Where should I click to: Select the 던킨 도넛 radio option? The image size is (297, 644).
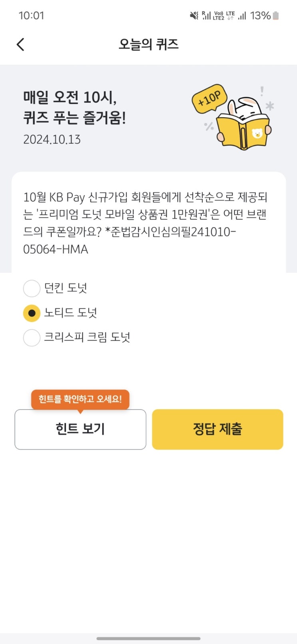tap(32, 288)
